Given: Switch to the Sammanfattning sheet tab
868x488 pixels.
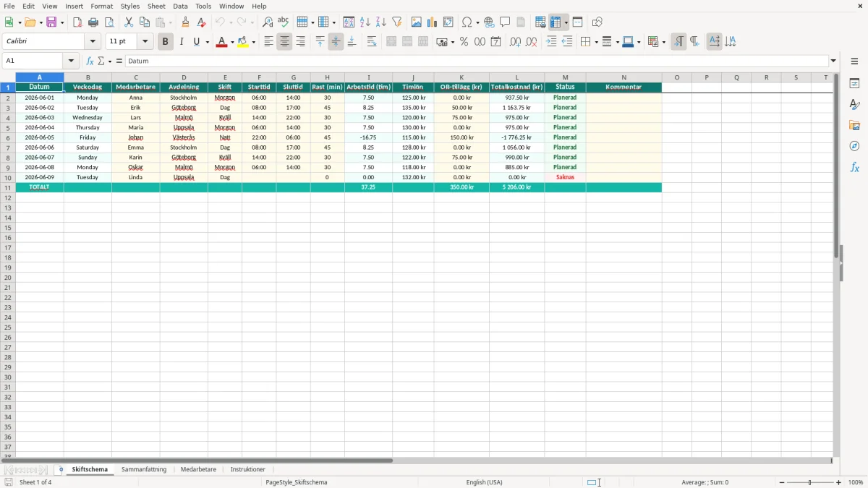Looking at the screenshot, I should click(x=144, y=469).
